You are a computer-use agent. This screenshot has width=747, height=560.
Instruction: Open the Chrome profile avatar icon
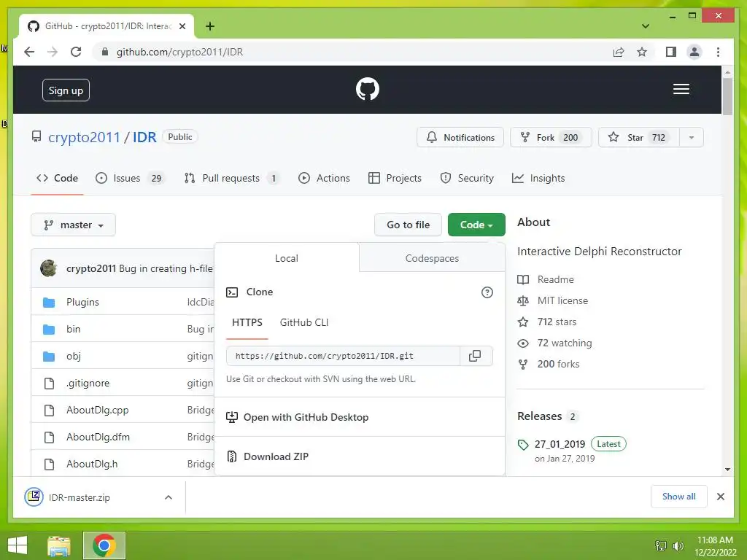694,52
